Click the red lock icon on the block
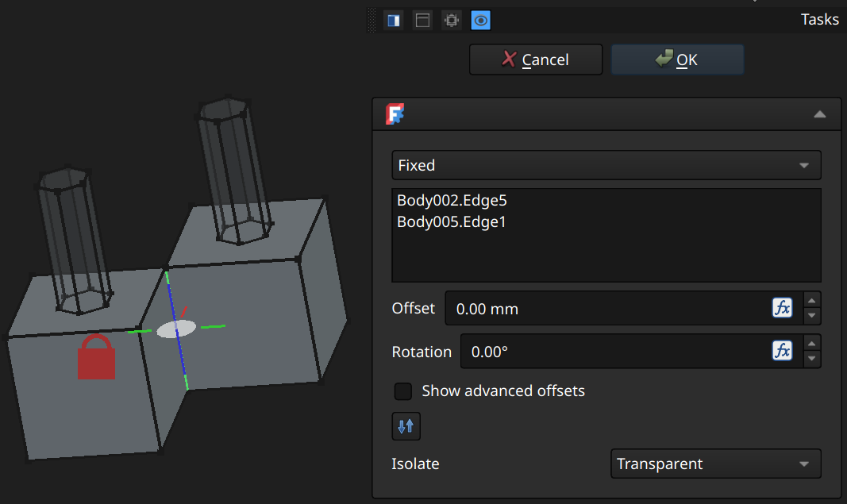847x504 pixels. click(96, 357)
